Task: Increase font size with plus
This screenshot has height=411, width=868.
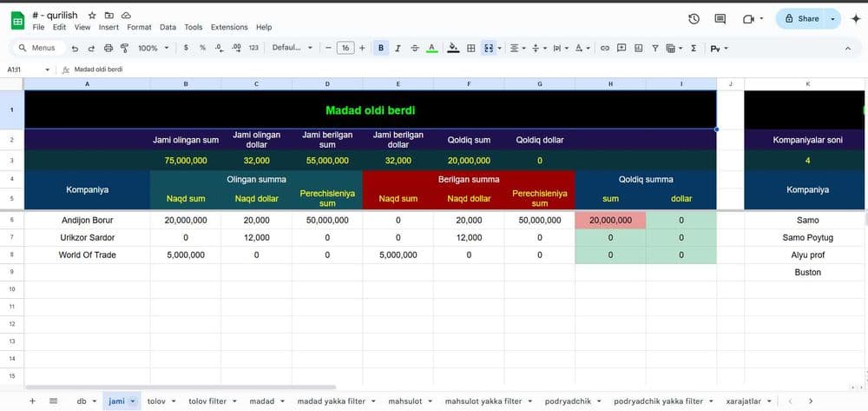Action: pos(362,48)
